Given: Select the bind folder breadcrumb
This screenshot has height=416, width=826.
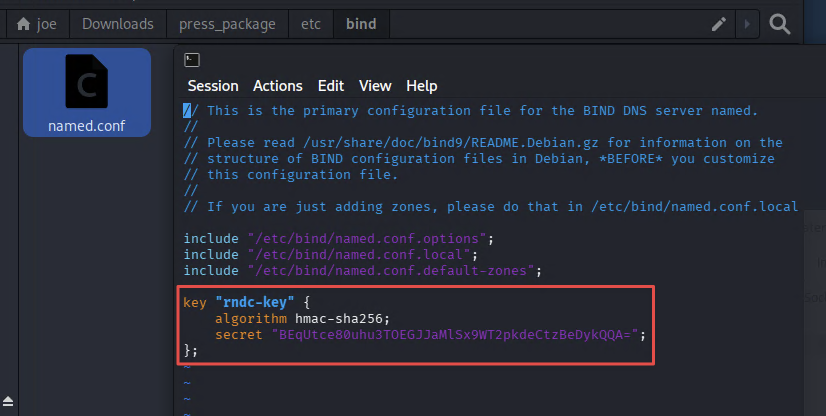Looking at the screenshot, I should pyautogui.click(x=361, y=24).
